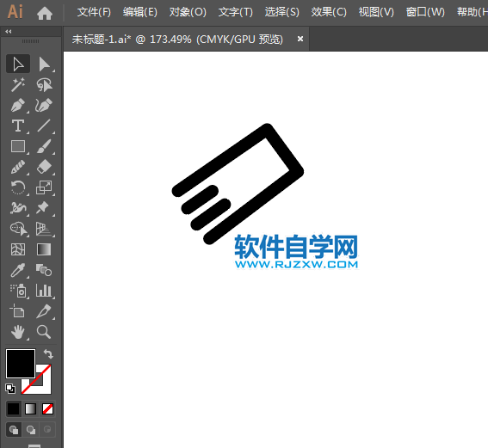Click the toolbar drag grip handle

tap(30, 41)
